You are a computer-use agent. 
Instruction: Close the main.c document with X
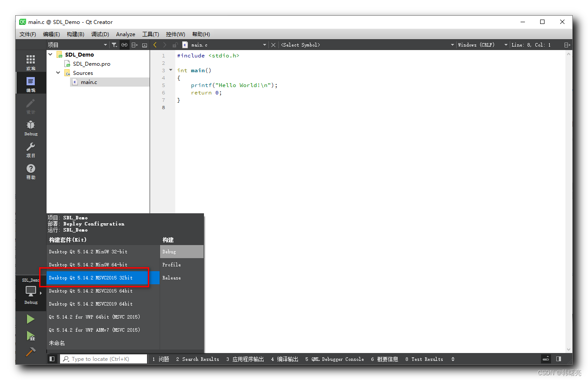[273, 45]
